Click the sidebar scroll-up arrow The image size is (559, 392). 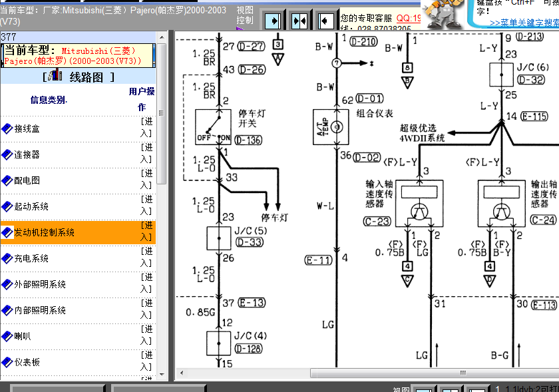pos(162,37)
